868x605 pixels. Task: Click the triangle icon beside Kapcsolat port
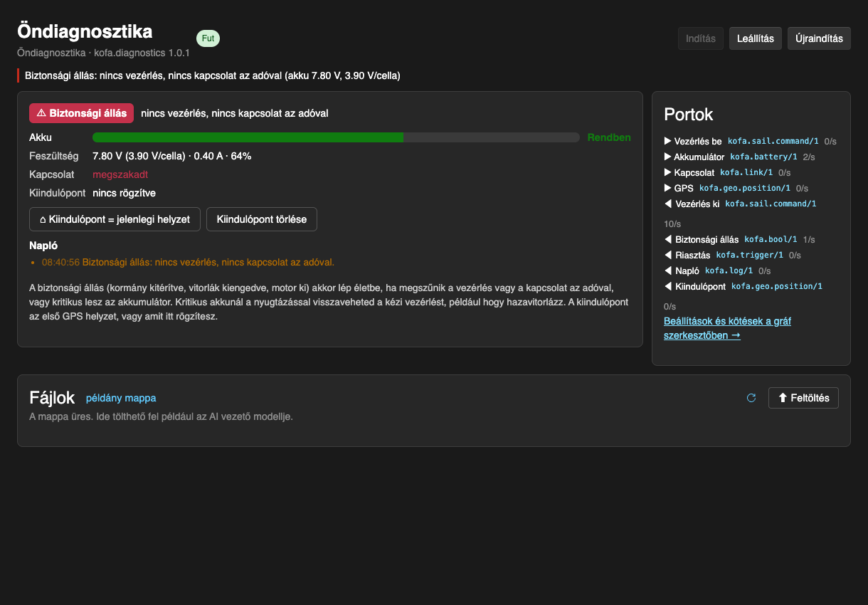pos(667,172)
